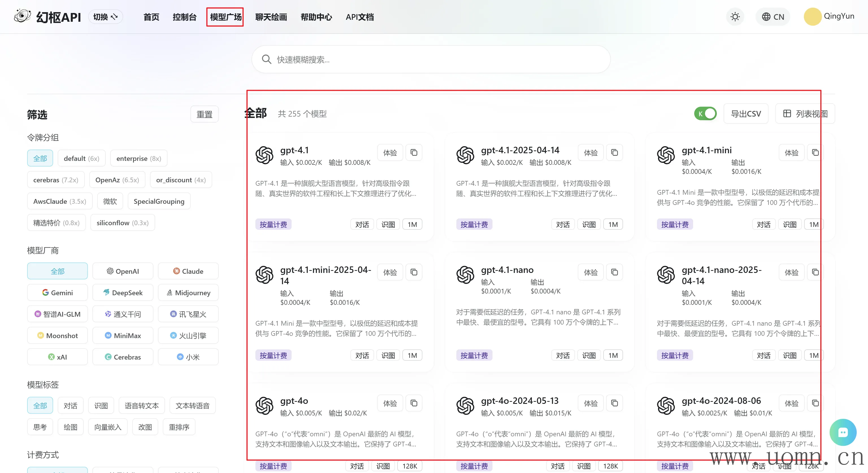Go to the API文档 menu item
Image resolution: width=868 pixels, height=473 pixels.
point(359,17)
